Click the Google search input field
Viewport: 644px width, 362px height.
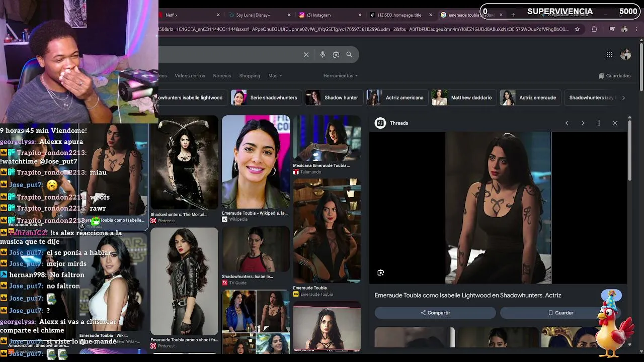(x=229, y=55)
